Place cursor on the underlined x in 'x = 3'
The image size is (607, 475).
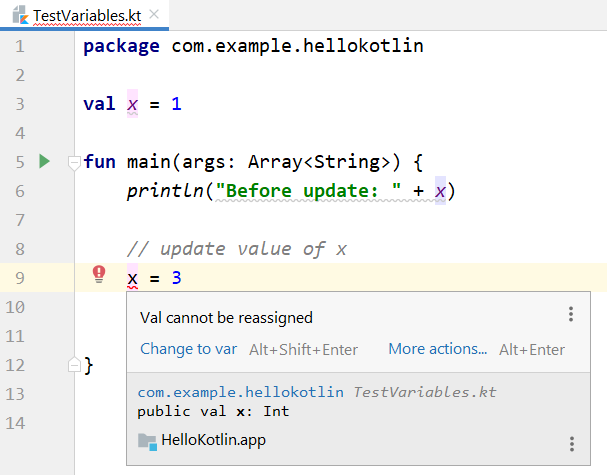pyautogui.click(x=133, y=278)
